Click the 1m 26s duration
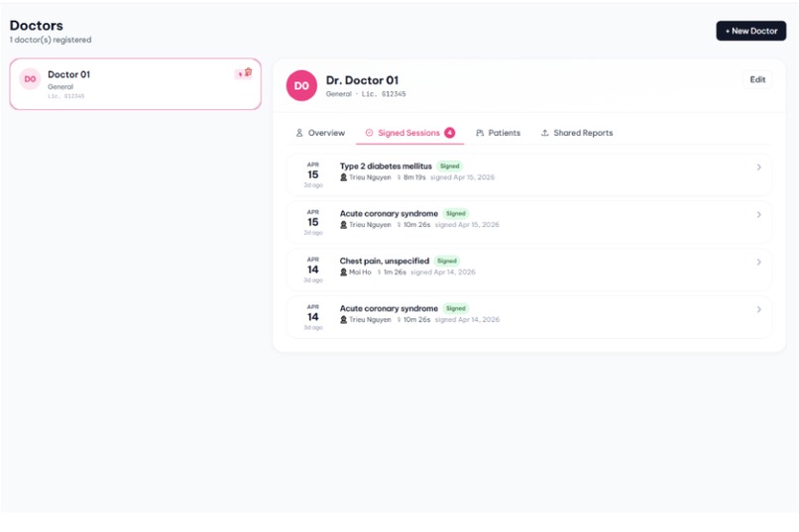Image resolution: width=799 pixels, height=532 pixels. pyautogui.click(x=395, y=272)
